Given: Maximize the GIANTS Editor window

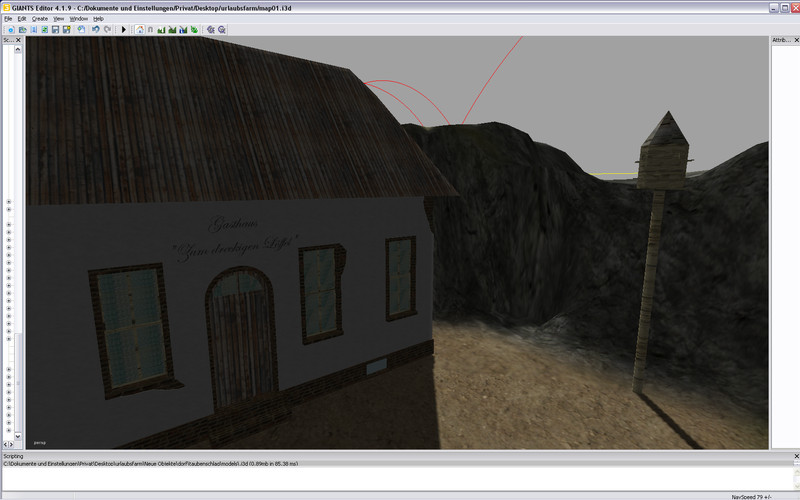Looking at the screenshot, I should pyautogui.click(x=784, y=8).
